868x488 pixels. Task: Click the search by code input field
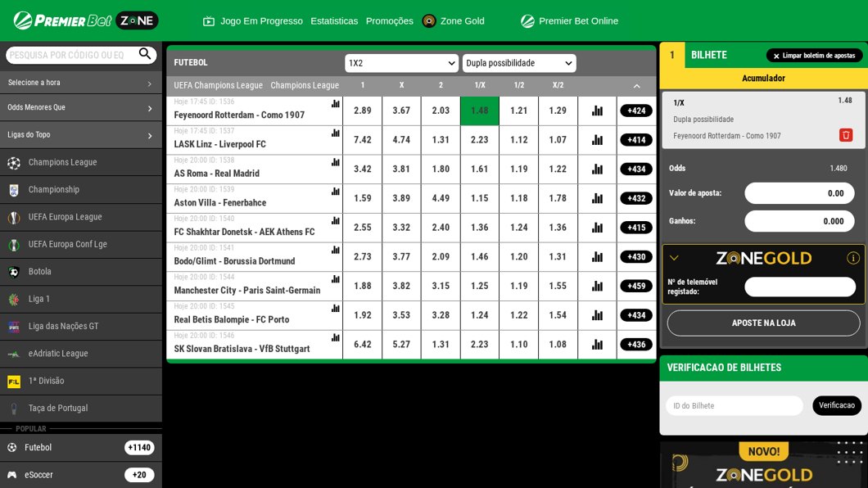pos(71,56)
